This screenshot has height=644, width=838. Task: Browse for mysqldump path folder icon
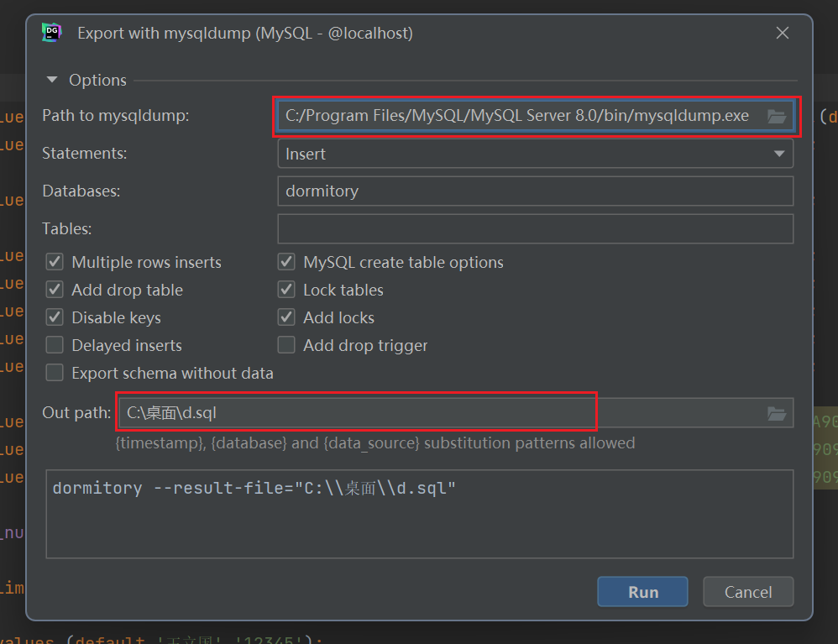776,116
